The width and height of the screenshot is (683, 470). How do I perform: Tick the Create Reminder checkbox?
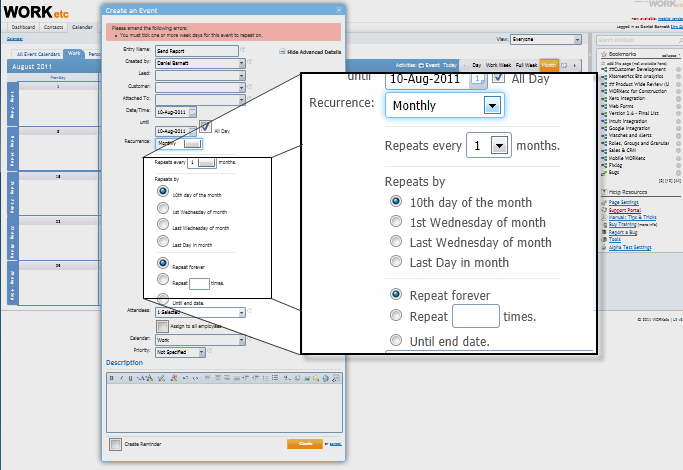[115, 443]
